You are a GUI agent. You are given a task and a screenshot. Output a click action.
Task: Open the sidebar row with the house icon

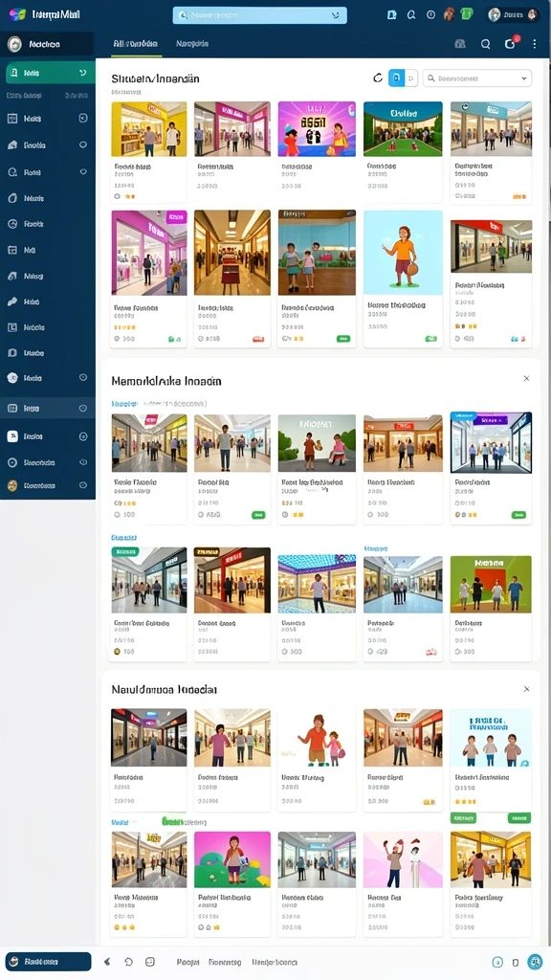point(47,145)
